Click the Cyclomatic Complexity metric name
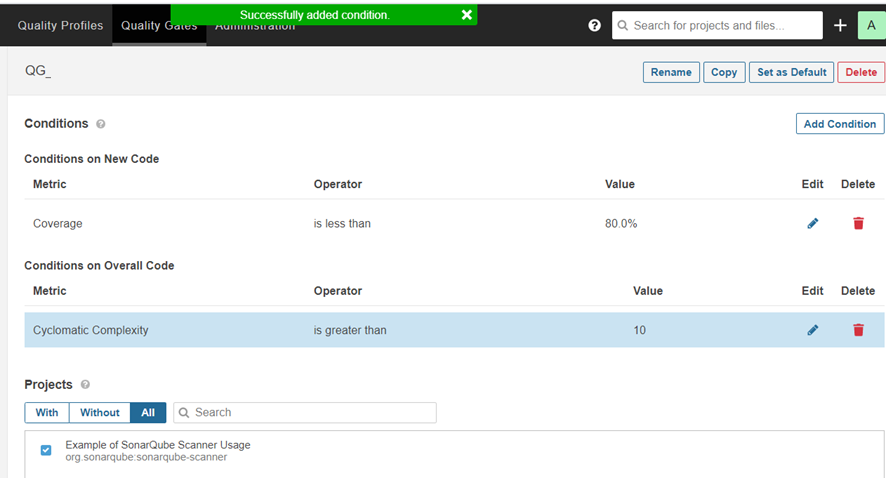Image resolution: width=886 pixels, height=478 pixels. tap(90, 330)
